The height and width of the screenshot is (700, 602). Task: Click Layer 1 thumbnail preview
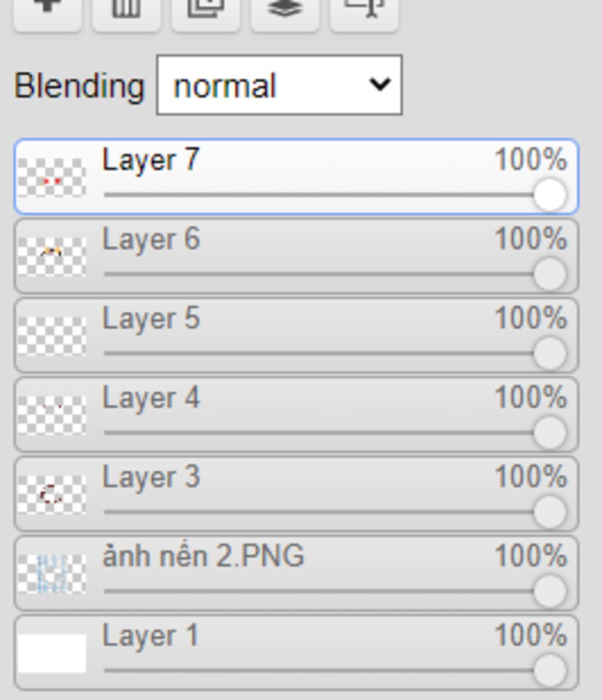pos(52,653)
